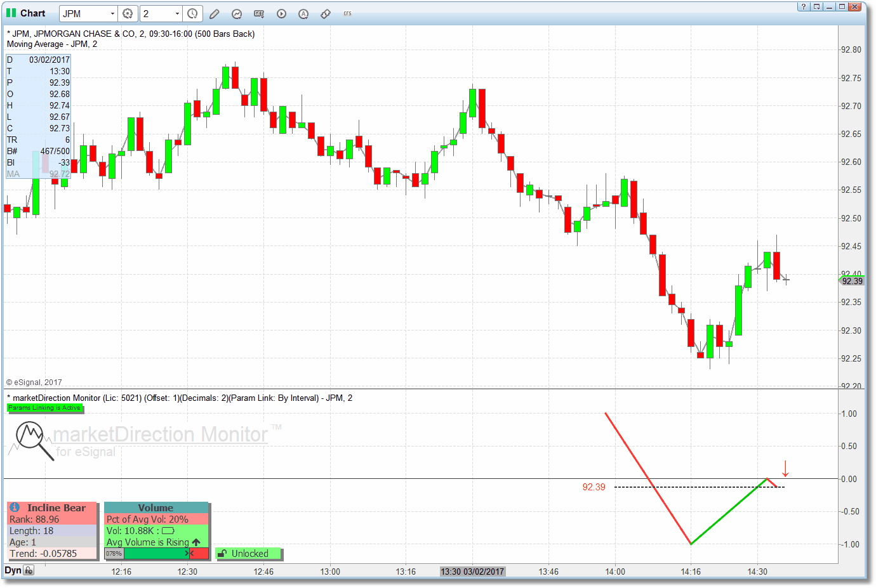876x588 pixels.
Task: Click the Moving Average - JPM, 2 label
Action: [52, 44]
